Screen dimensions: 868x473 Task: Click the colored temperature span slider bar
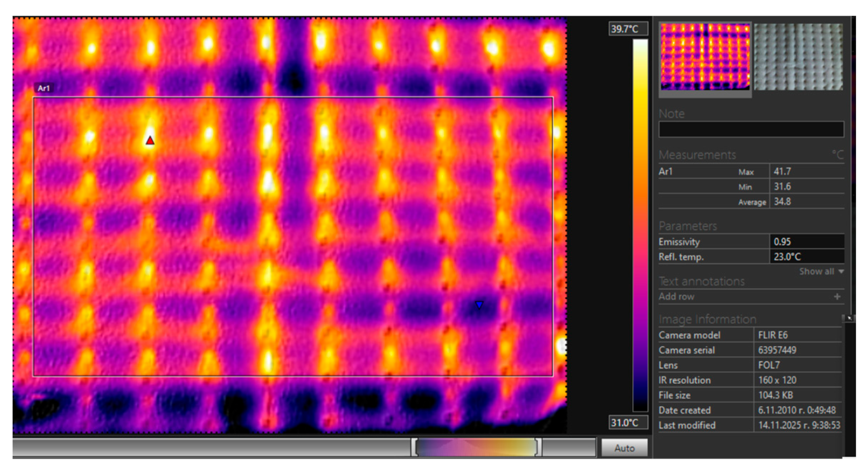[x=476, y=447]
